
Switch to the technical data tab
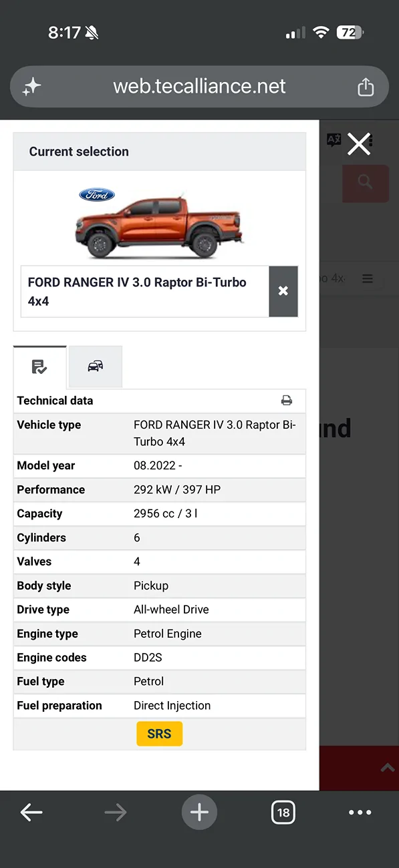(39, 367)
